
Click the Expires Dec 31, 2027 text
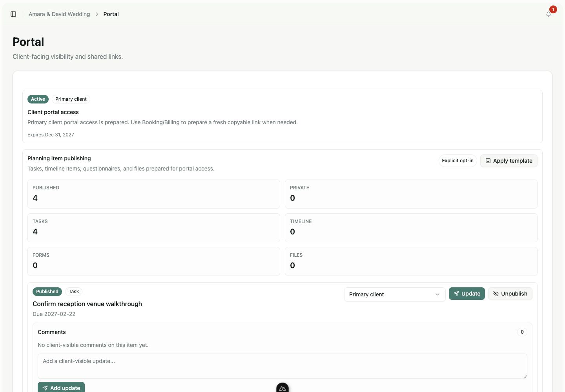pos(51,134)
